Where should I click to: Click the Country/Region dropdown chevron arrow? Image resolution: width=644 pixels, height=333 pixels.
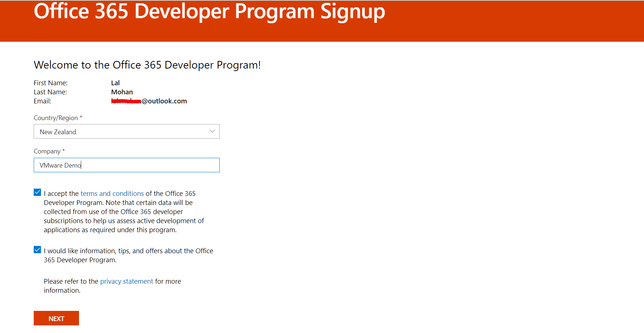tap(212, 131)
